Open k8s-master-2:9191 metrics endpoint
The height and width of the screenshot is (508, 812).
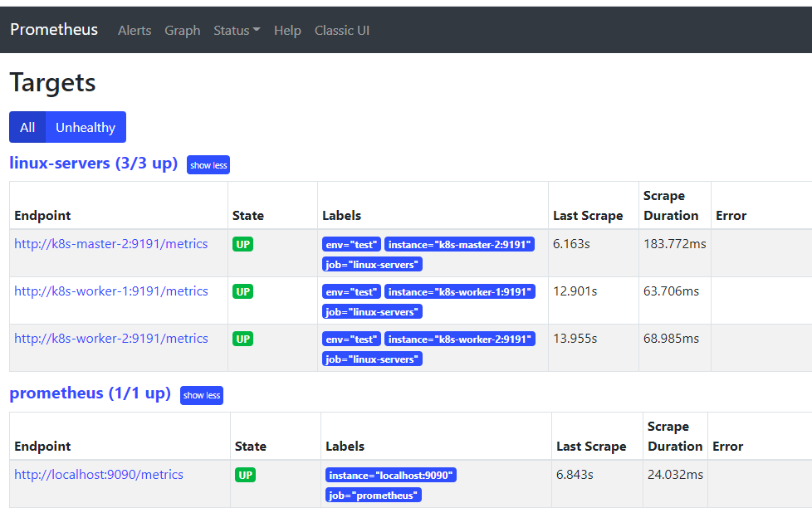point(110,244)
